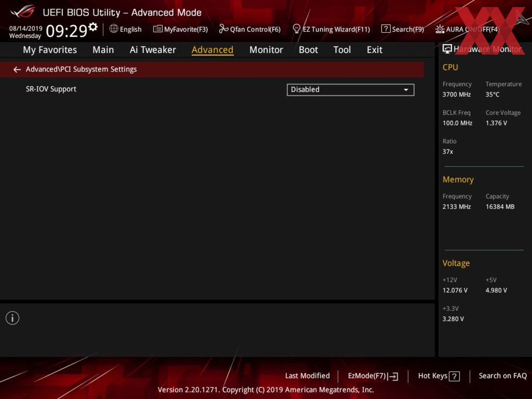This screenshot has width=532, height=399.
Task: Open Qfan Control(F6)
Action: 250,29
